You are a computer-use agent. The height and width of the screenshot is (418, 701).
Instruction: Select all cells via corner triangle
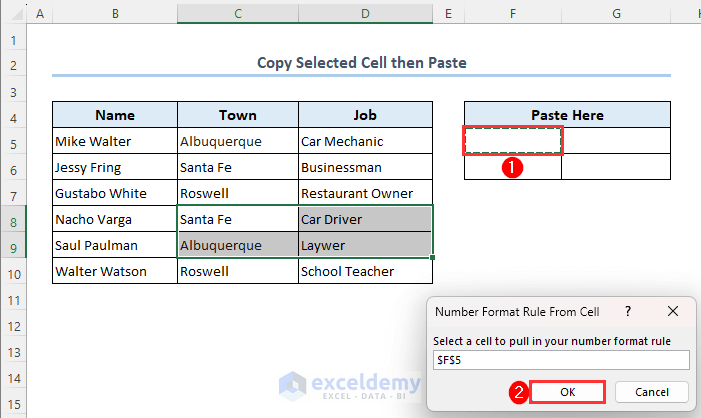17,14
